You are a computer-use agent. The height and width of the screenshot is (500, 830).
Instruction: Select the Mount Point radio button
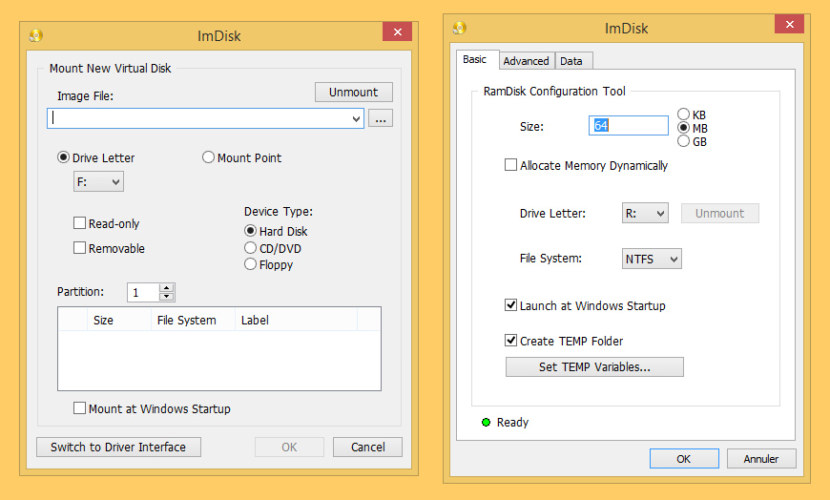208,158
